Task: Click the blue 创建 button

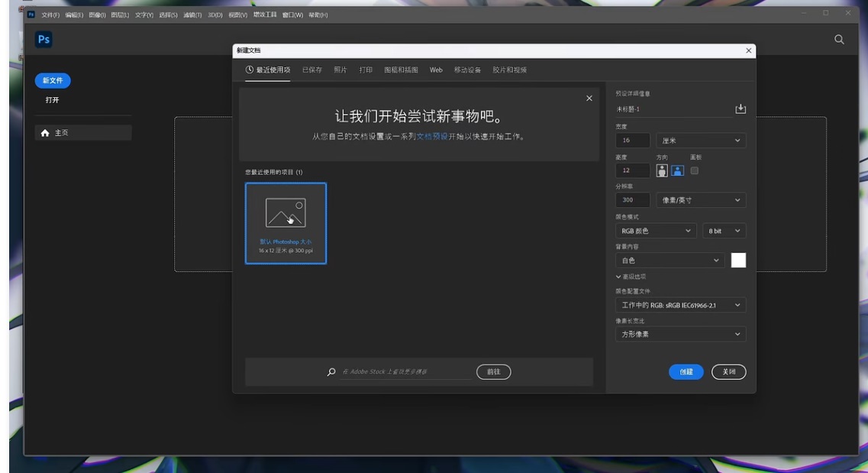Action: (686, 371)
